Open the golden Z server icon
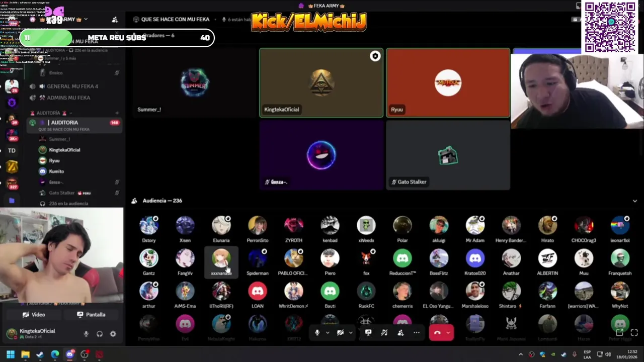 (12, 166)
